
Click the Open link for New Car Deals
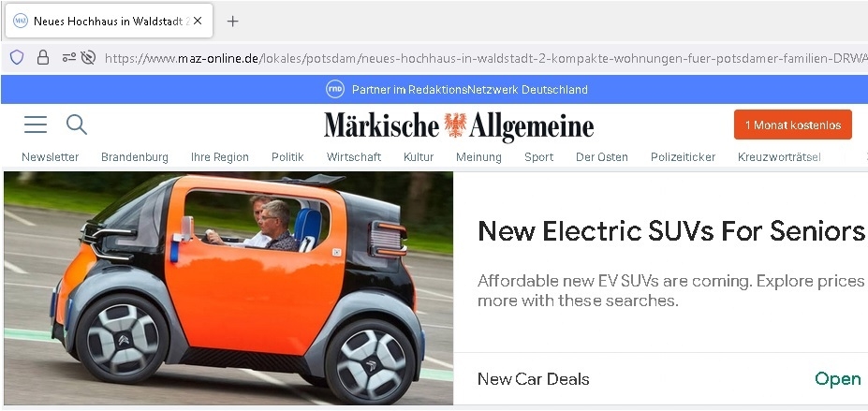click(x=837, y=379)
